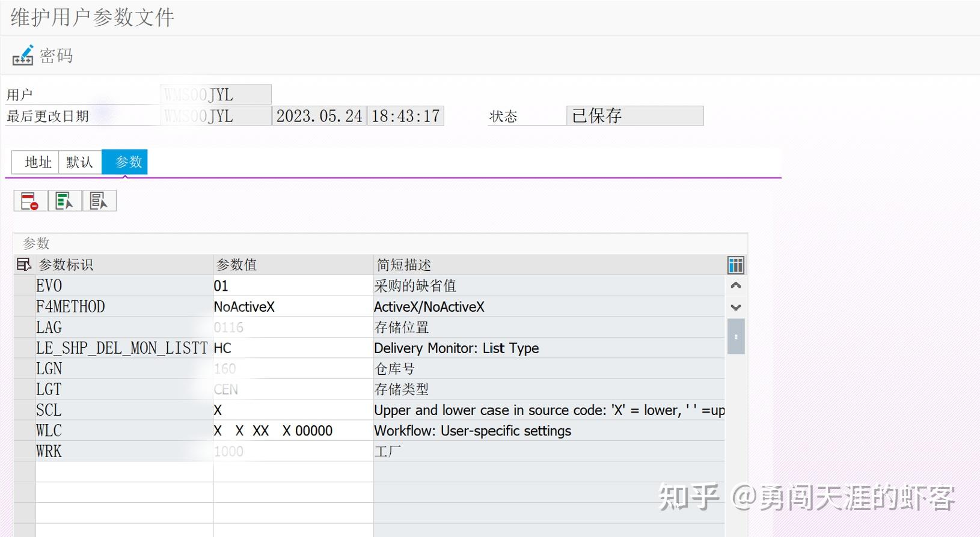This screenshot has width=980, height=537.
Task: Click the deselect all rows toolbar icon
Action: click(x=99, y=201)
